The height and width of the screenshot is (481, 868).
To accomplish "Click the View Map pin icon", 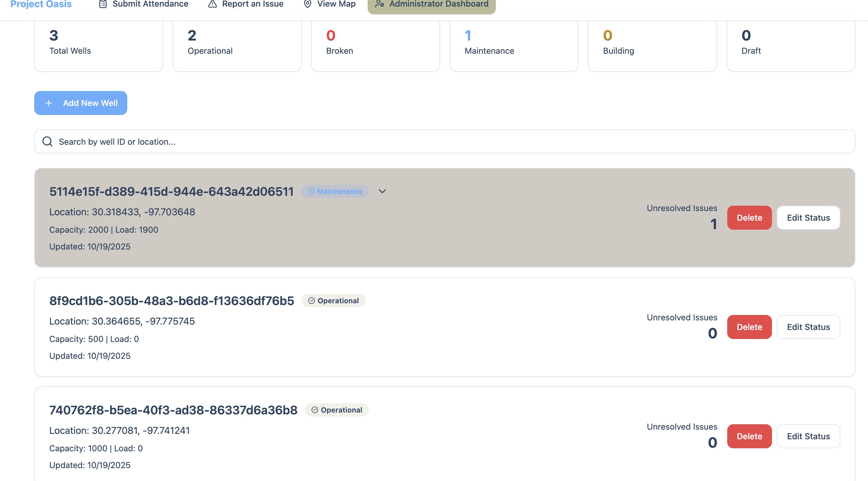I will (x=307, y=4).
